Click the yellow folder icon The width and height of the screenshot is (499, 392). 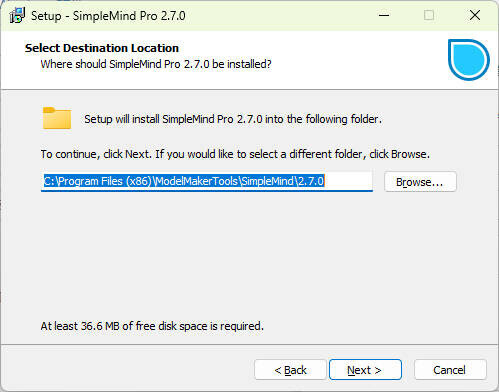pyautogui.click(x=57, y=118)
